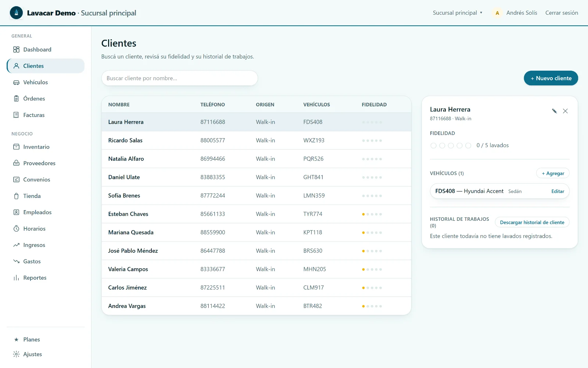Edit Laura Herrera with pencil icon
The height and width of the screenshot is (368, 588).
(x=554, y=111)
